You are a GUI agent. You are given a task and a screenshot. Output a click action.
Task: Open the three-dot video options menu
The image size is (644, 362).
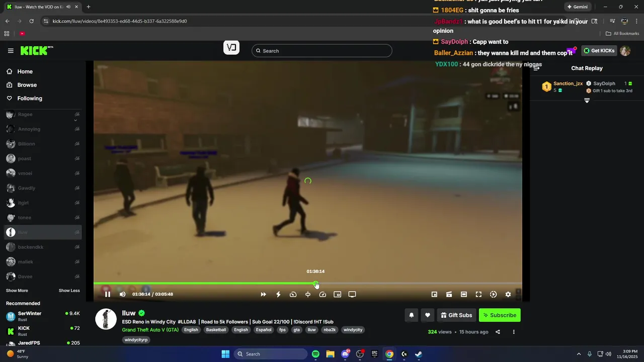coord(514,332)
